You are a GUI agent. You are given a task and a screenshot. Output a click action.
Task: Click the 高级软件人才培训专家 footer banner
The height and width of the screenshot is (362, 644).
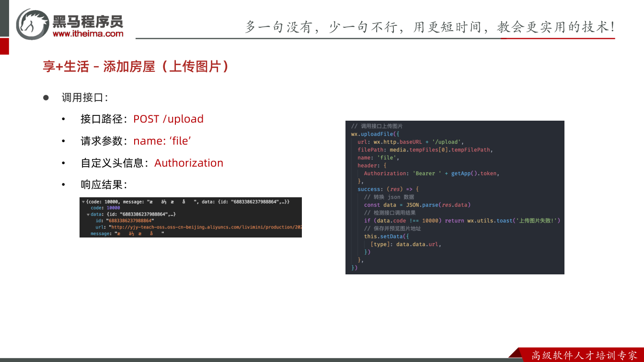tap(584, 355)
